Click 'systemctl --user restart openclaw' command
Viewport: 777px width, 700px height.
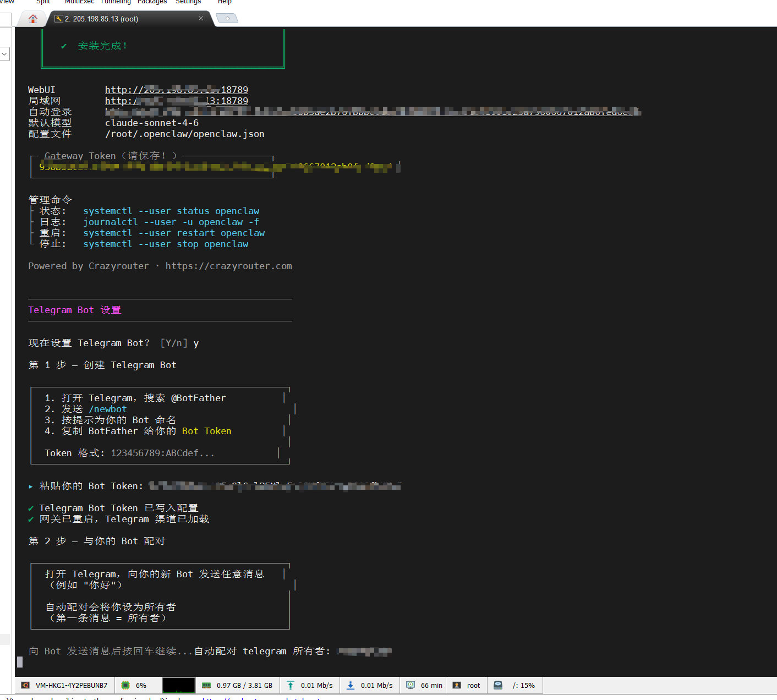174,233
